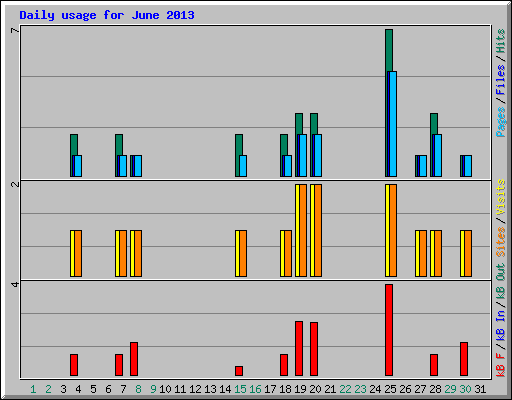Click the 'Pages' legend label
The height and width of the screenshot is (400, 512).
(x=500, y=122)
